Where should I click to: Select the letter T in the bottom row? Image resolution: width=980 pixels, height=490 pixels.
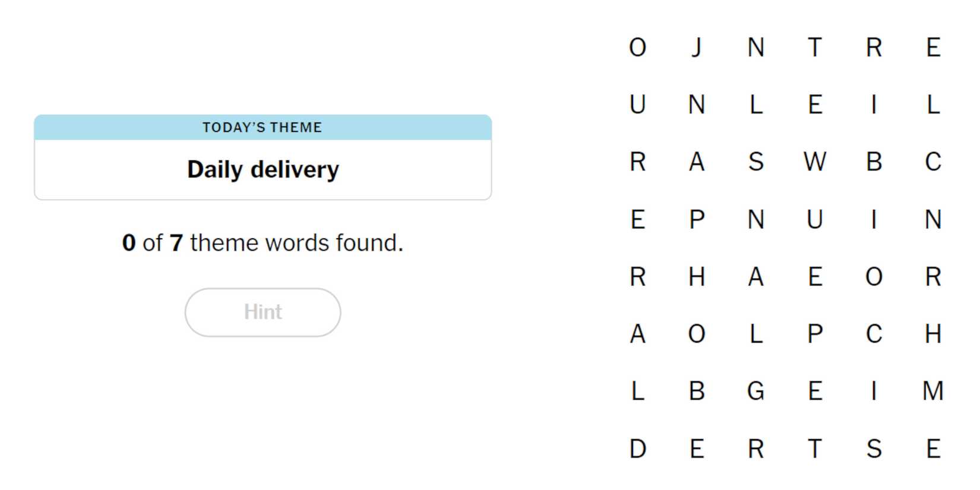coord(814,448)
